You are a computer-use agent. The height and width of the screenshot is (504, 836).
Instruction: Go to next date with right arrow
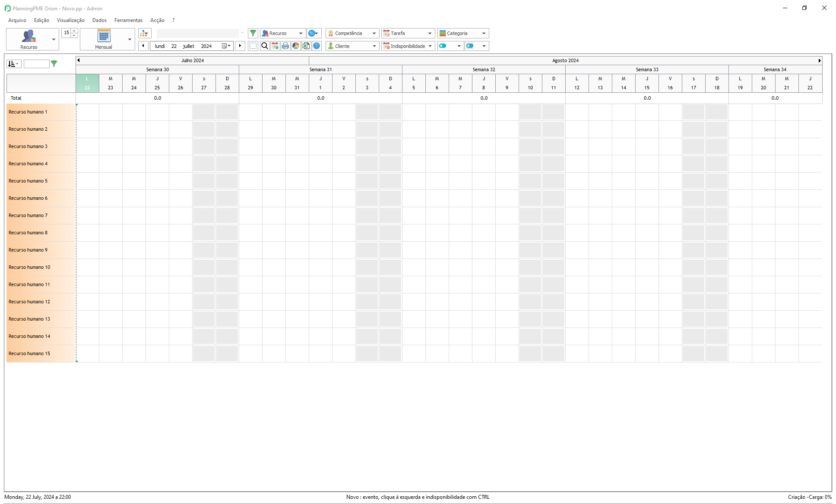pyautogui.click(x=241, y=46)
